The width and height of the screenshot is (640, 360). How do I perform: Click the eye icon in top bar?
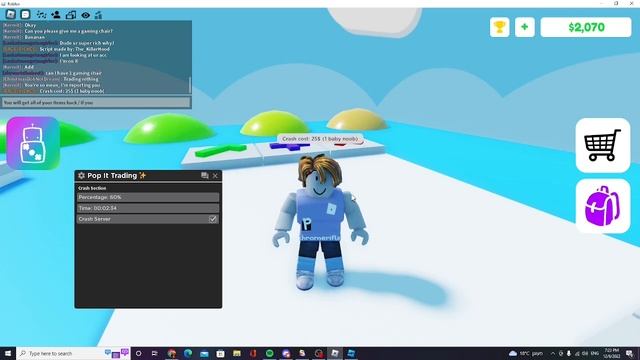pos(85,15)
